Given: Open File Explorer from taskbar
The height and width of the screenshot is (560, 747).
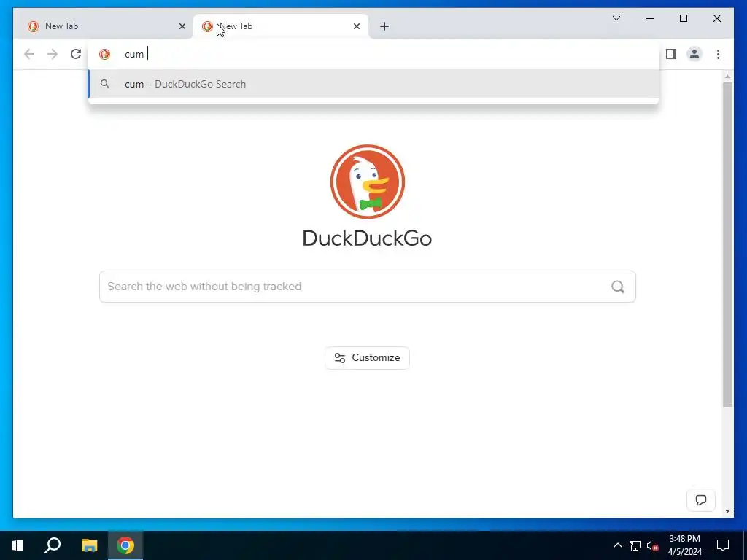Looking at the screenshot, I should pyautogui.click(x=89, y=545).
